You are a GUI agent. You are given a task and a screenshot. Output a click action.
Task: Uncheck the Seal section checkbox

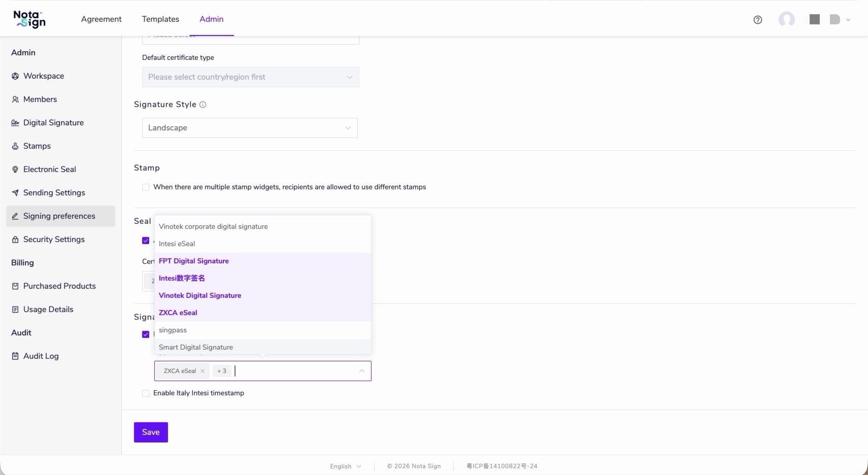pyautogui.click(x=146, y=241)
